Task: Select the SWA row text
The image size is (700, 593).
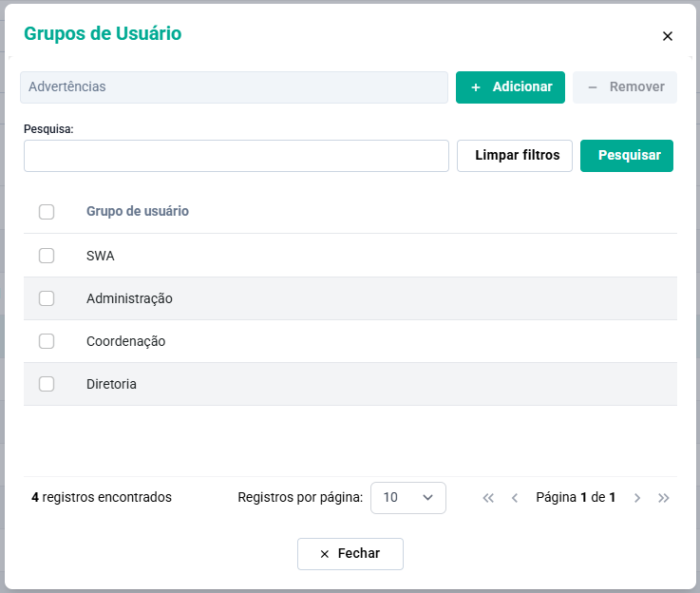Action: [101, 256]
